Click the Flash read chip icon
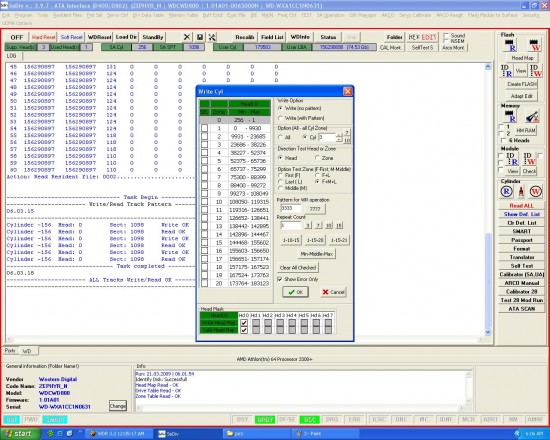Image resolution: width=550 pixels, height=440 pixels. [509, 45]
